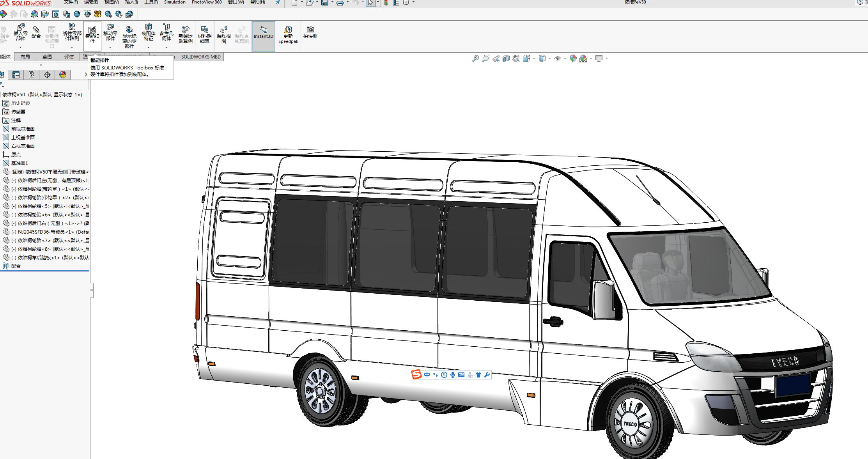Click the 前视基准面 front plane item
The height and width of the screenshot is (459, 868).
pyautogui.click(x=23, y=129)
